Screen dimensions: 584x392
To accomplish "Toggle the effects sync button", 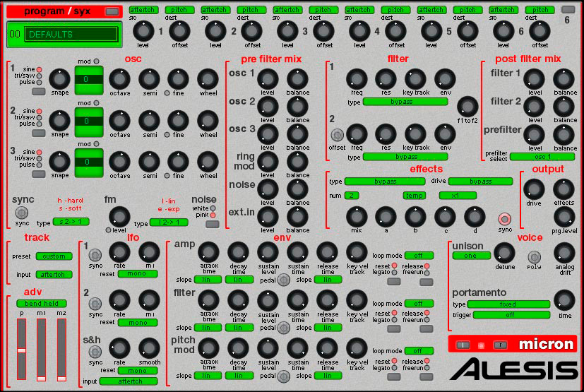I will (x=505, y=219).
